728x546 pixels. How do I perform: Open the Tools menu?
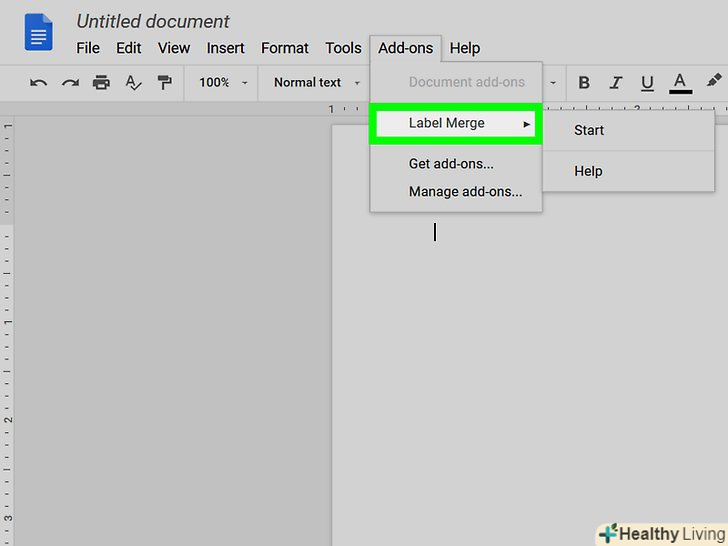(x=343, y=48)
